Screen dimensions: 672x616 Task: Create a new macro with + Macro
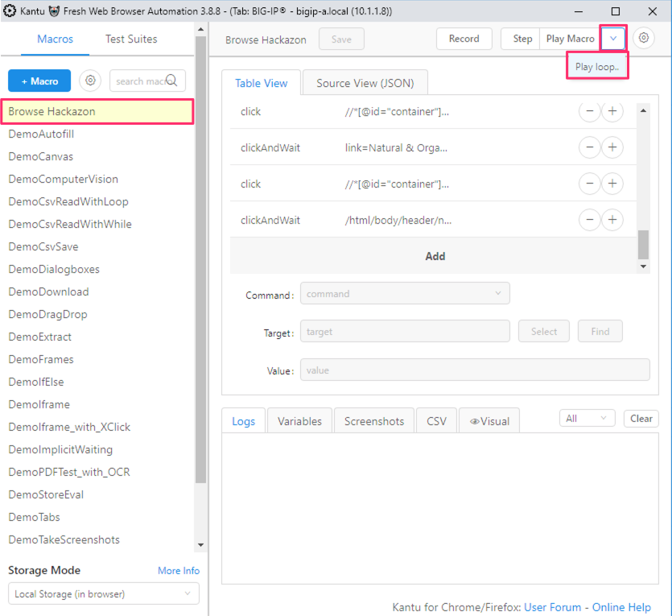(x=39, y=81)
